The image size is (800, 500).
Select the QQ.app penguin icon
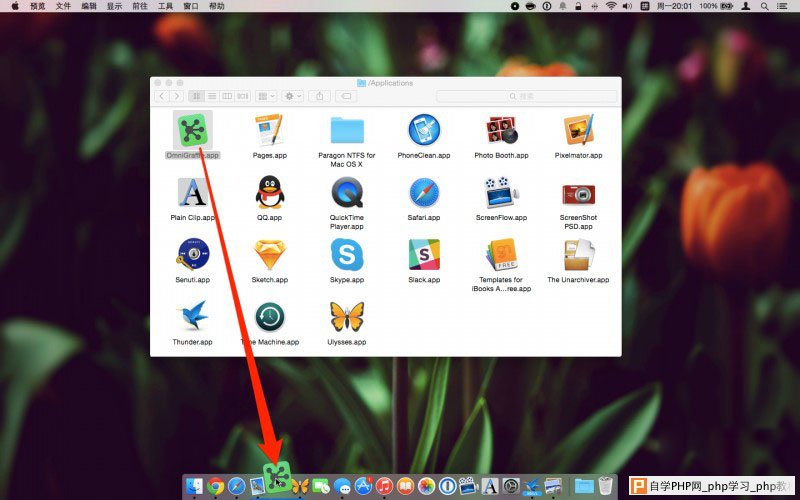click(x=269, y=192)
